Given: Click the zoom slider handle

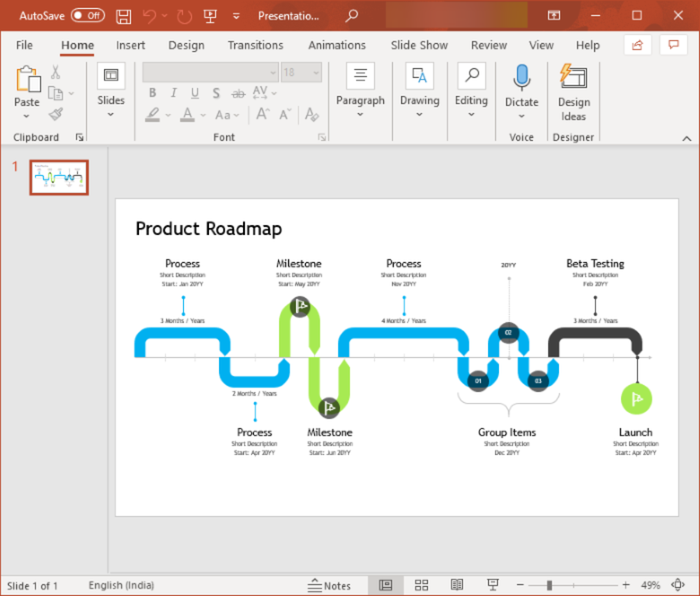Looking at the screenshot, I should [549, 585].
